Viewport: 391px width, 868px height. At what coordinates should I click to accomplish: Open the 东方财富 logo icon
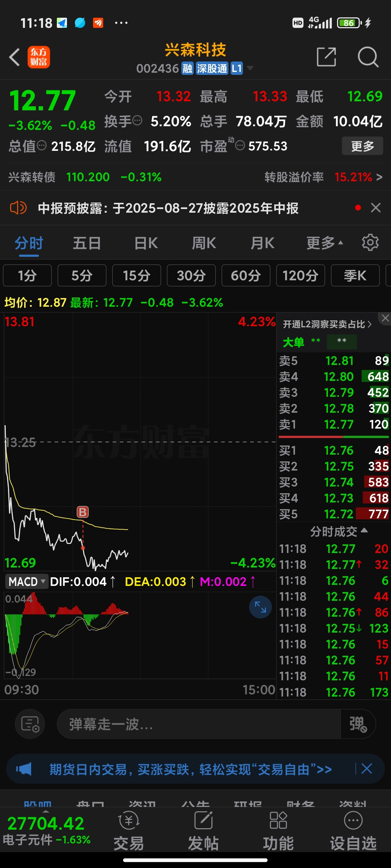[39, 57]
